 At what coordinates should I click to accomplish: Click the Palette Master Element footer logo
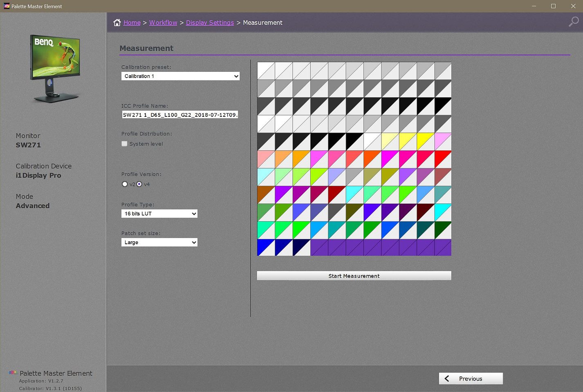point(13,373)
